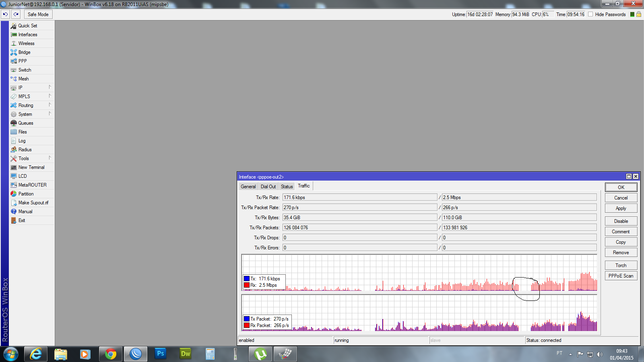The width and height of the screenshot is (644, 362).
Task: Disable the pppoe-out2 interface
Action: click(621, 221)
